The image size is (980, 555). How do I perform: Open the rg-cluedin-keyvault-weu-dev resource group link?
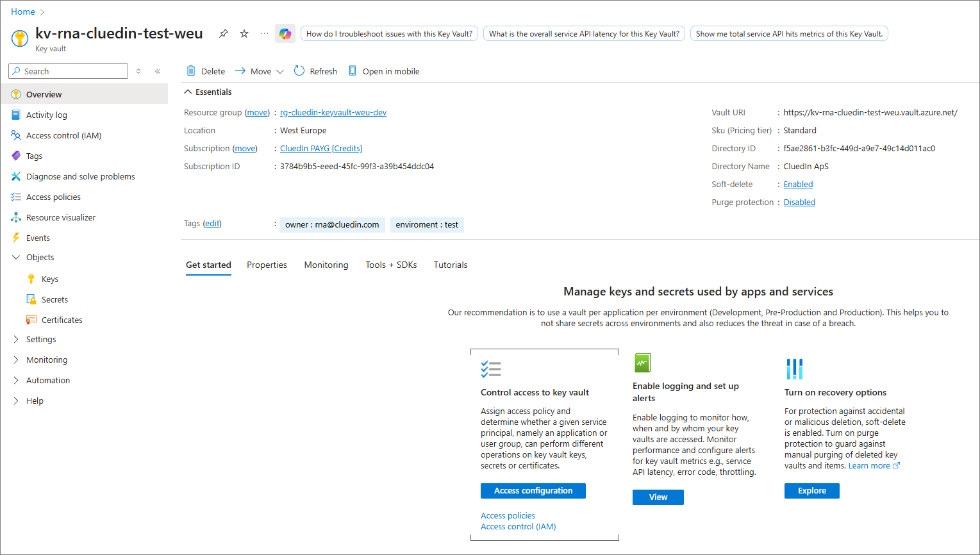pyautogui.click(x=333, y=112)
